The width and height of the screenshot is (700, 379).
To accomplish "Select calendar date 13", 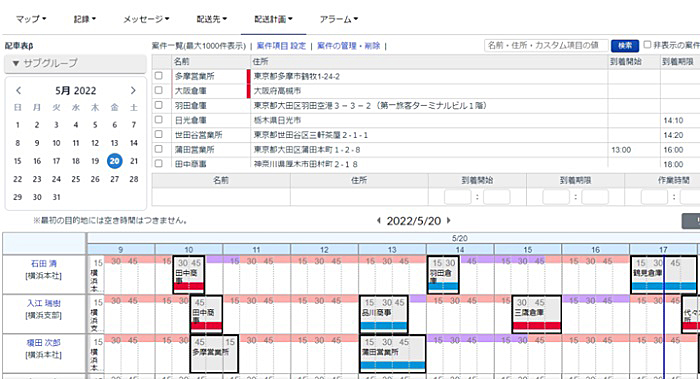I will pyautogui.click(x=114, y=143).
